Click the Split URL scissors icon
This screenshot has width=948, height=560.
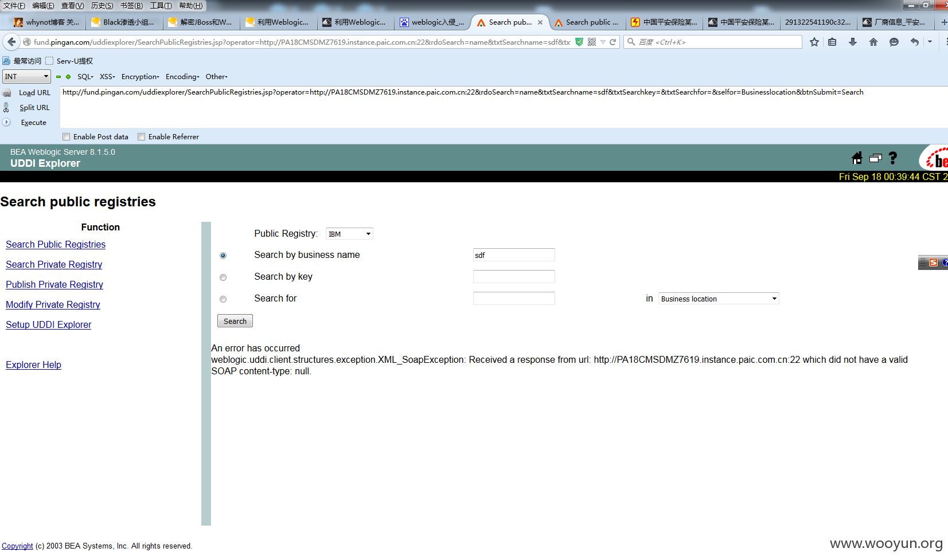point(6,107)
